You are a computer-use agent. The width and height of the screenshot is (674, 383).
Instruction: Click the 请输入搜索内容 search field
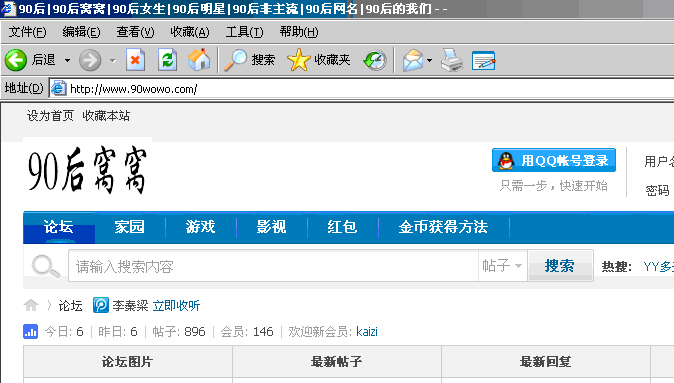273,266
